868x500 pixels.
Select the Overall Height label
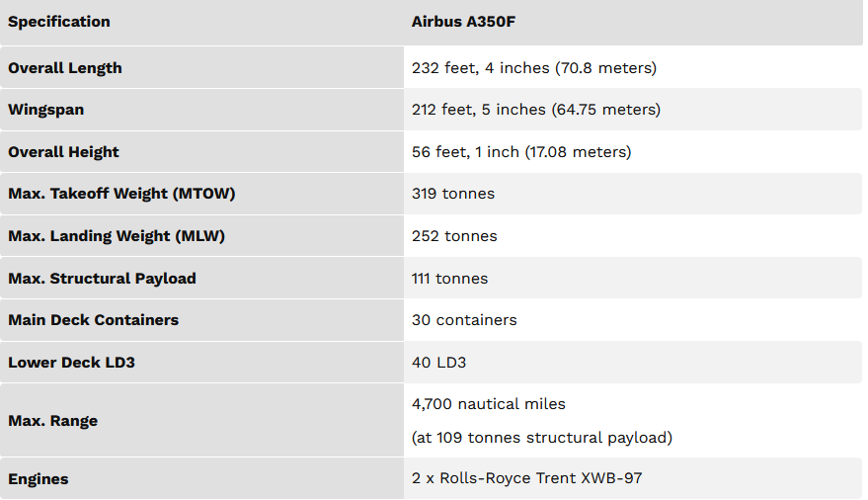(x=63, y=152)
